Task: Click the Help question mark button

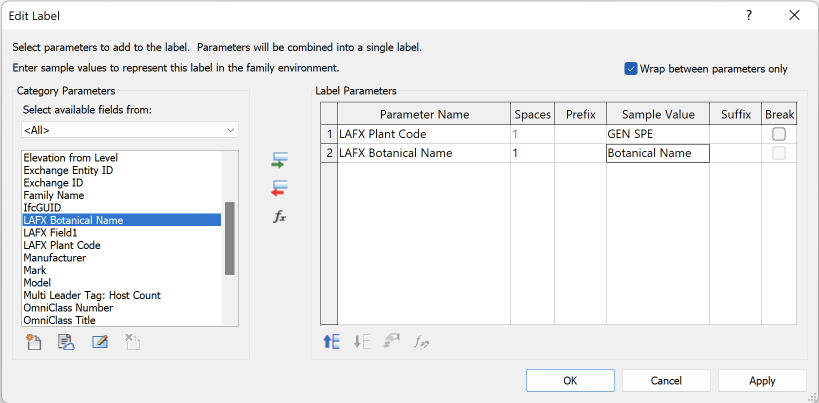Action: pyautogui.click(x=749, y=16)
